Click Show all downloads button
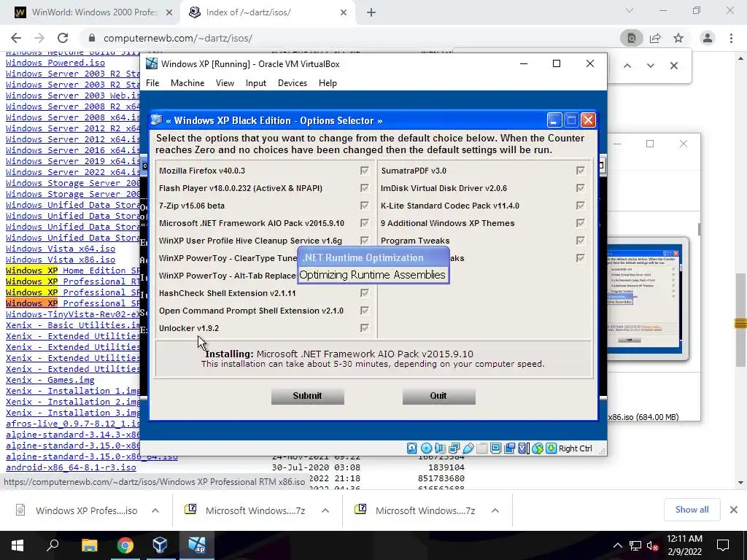Screen dimensions: 747x560 692,510
